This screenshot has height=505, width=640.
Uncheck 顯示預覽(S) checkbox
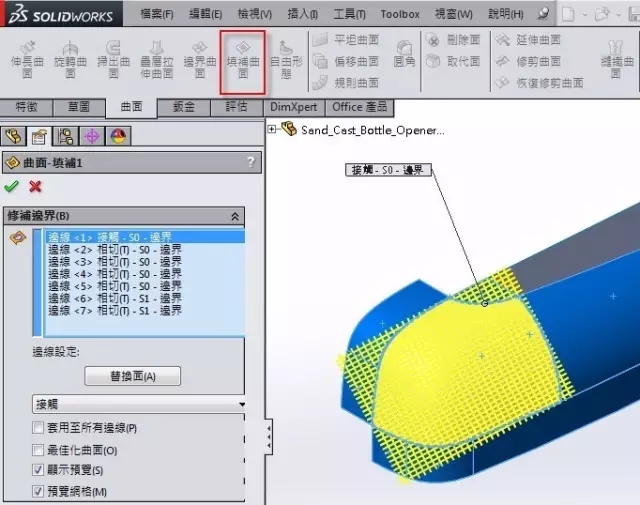(38, 470)
